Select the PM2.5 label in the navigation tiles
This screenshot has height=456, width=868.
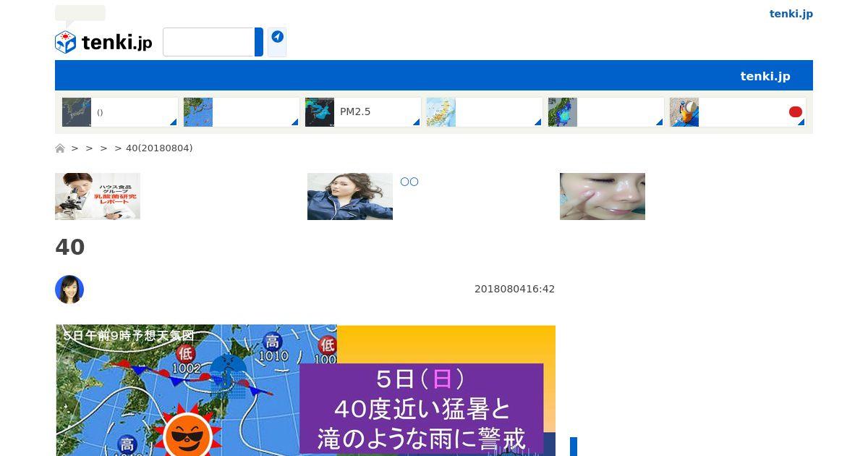click(355, 112)
